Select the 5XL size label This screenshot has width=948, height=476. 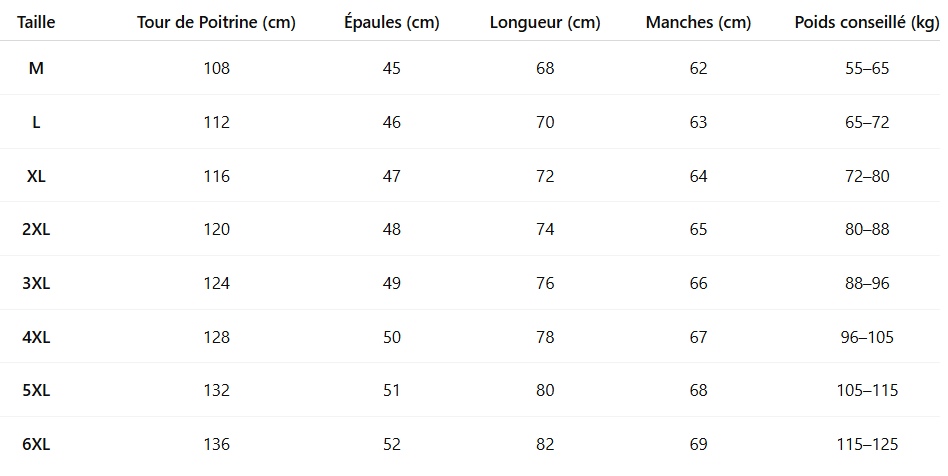click(x=36, y=391)
